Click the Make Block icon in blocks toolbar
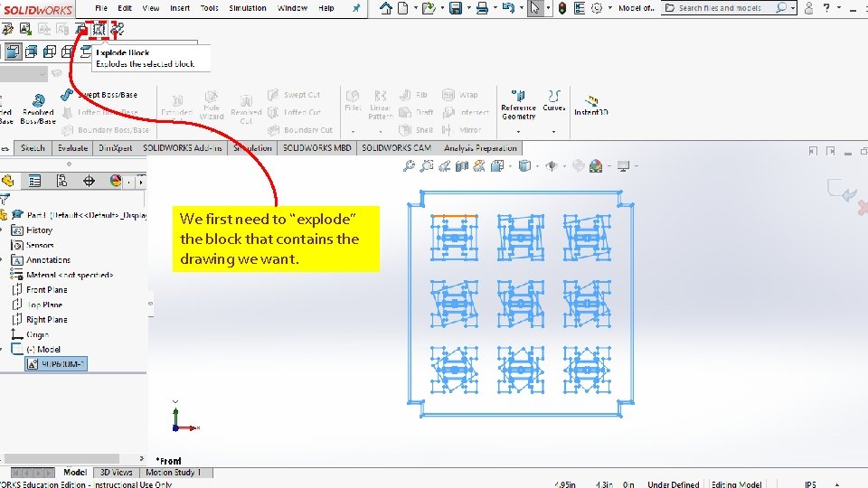868x488 pixels. (x=8, y=29)
